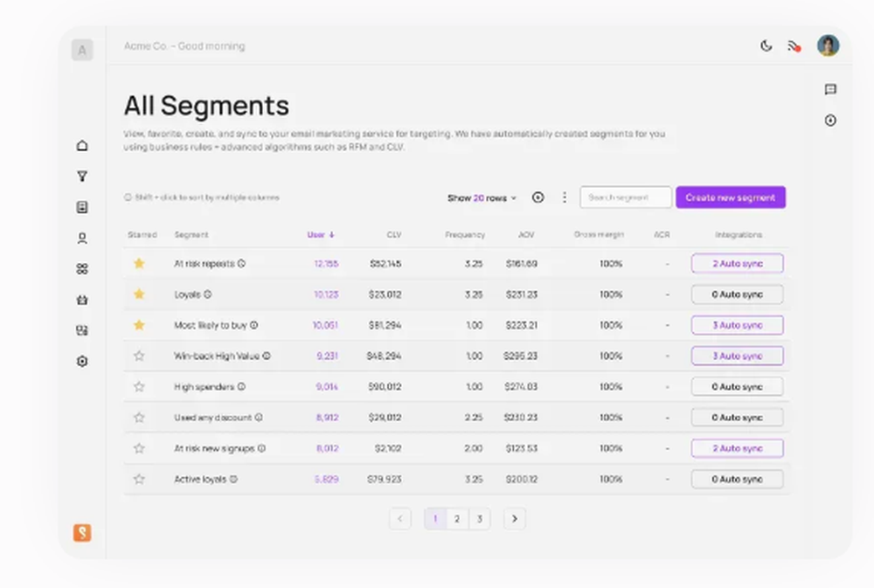Open the Segments list icon in sidebar
This screenshot has height=588, width=874.
click(82, 205)
